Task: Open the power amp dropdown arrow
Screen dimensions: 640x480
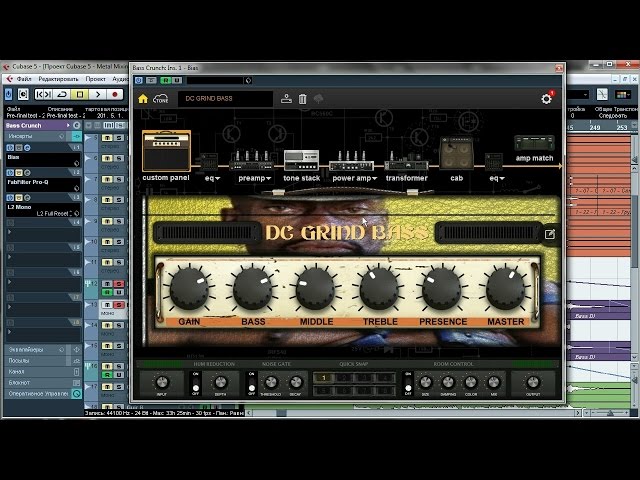Action: 374,179
